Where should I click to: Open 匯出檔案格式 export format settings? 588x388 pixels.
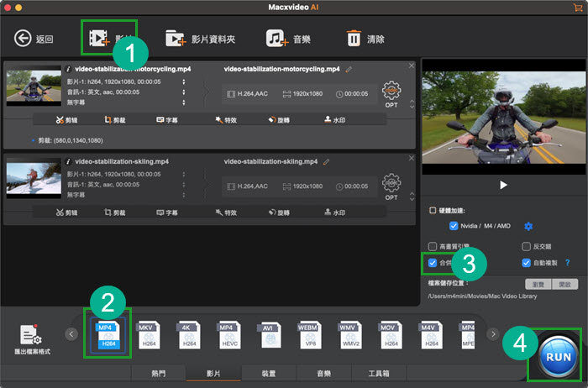(32, 339)
